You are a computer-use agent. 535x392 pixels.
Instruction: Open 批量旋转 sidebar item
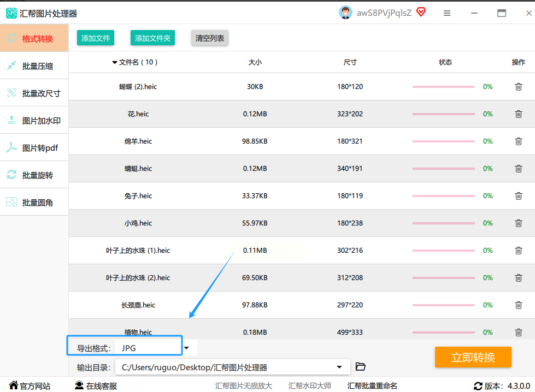click(x=34, y=175)
